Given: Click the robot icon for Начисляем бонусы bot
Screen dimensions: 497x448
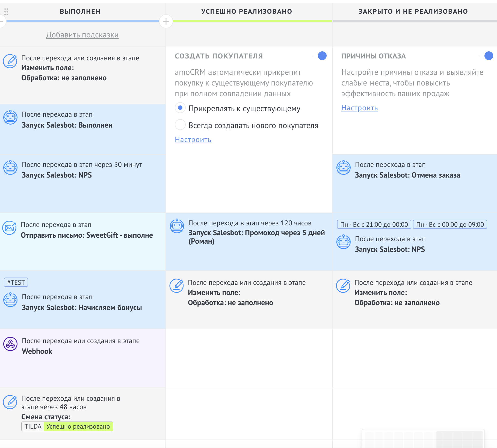Looking at the screenshot, I should (x=10, y=300).
